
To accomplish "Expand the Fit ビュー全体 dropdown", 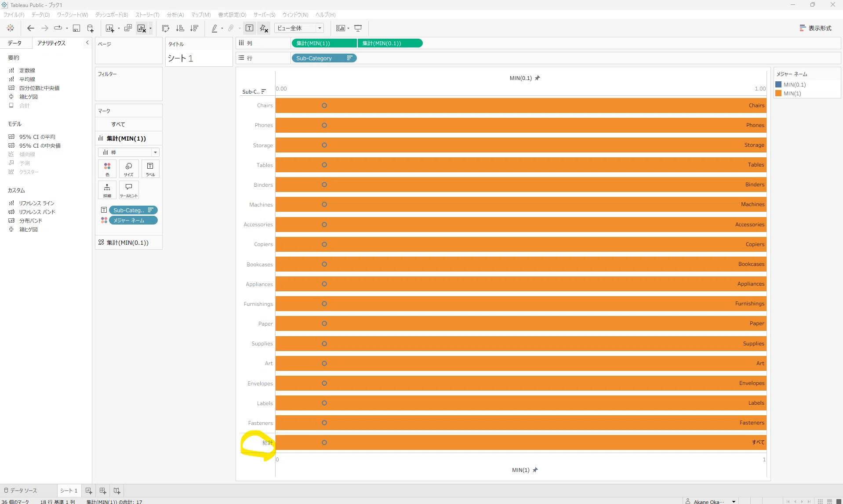I will 299,28.
